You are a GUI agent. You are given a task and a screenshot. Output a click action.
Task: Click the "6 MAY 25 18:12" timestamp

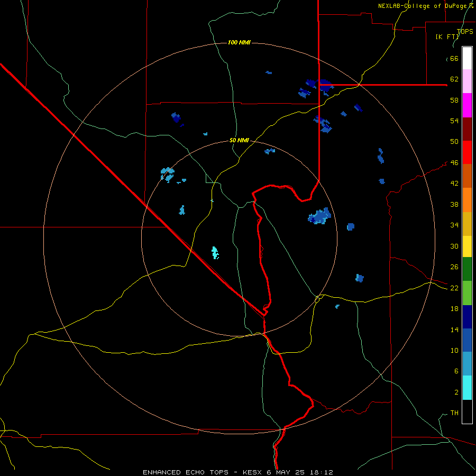[x=300, y=472]
